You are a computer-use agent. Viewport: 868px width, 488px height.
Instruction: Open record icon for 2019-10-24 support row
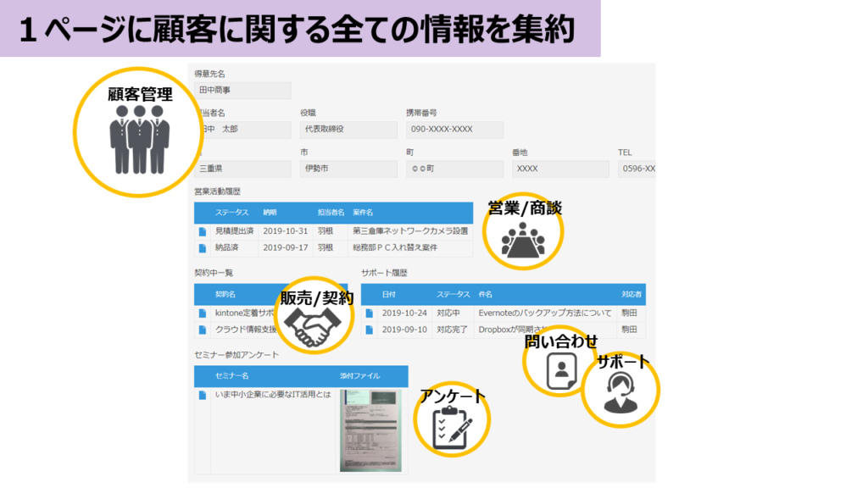[x=370, y=313]
